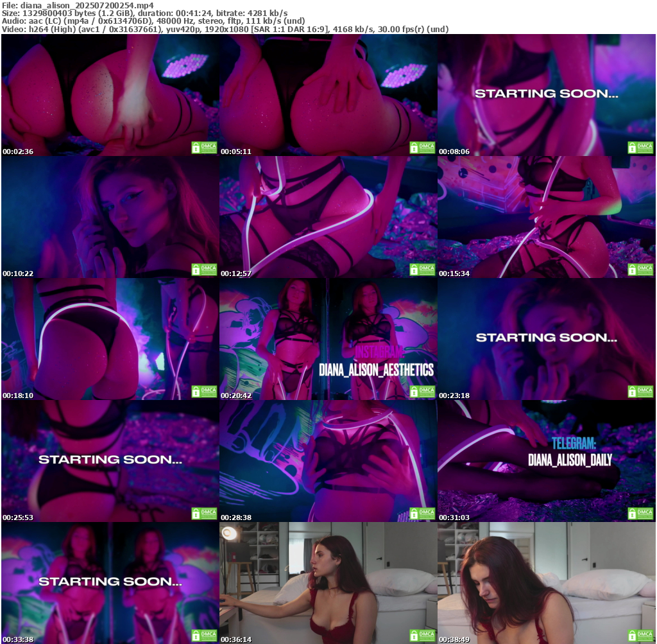657x644 pixels.
Task: Choose the frame captured at 00:20:42
Action: click(328, 339)
